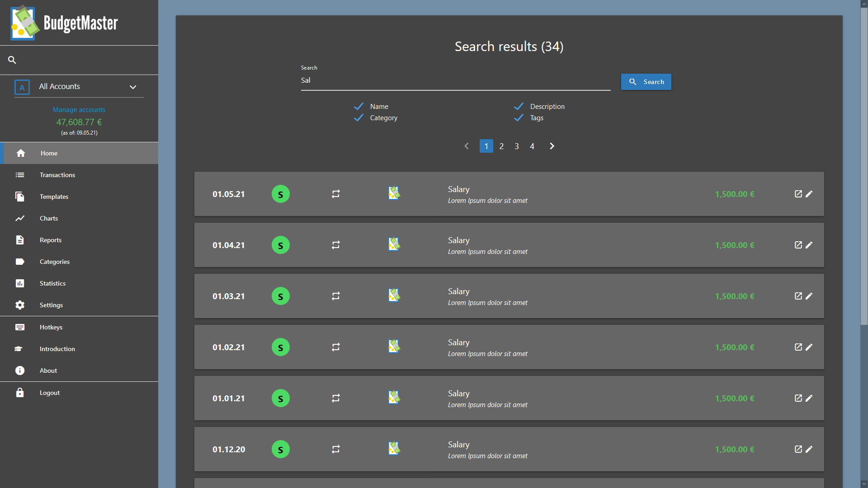
Task: Go to results page 3
Action: [517, 146]
